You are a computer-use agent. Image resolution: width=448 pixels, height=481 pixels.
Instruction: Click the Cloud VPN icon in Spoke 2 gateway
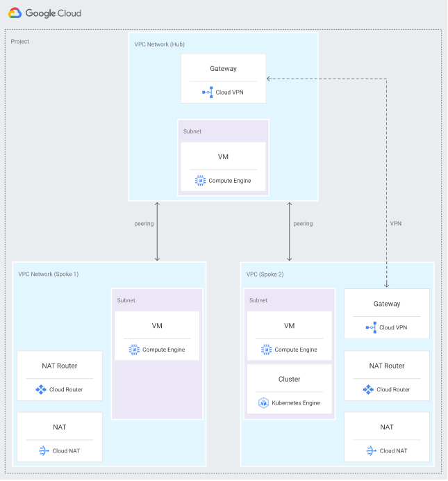pos(371,327)
